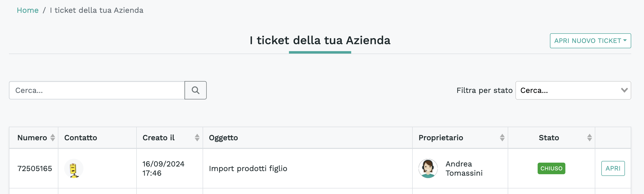This screenshot has height=194, width=644.
Task: Focus the Cerca search text field
Action: [x=97, y=90]
